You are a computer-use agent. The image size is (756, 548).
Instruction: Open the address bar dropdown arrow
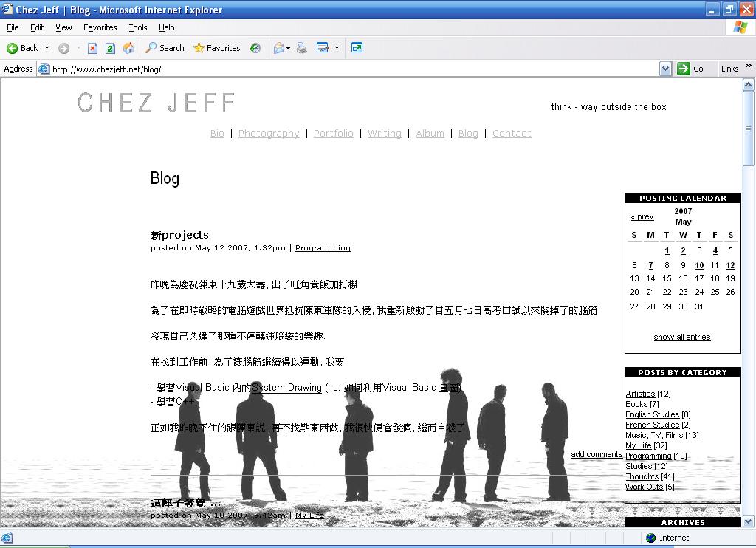point(665,69)
